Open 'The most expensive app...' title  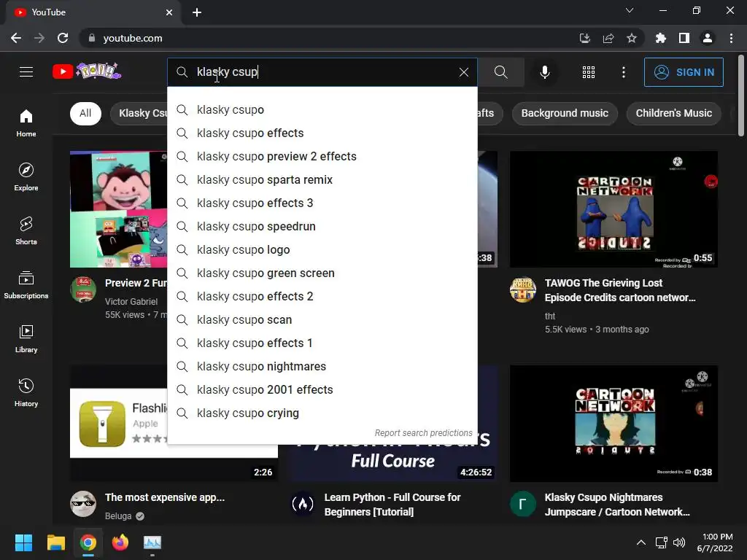(164, 497)
